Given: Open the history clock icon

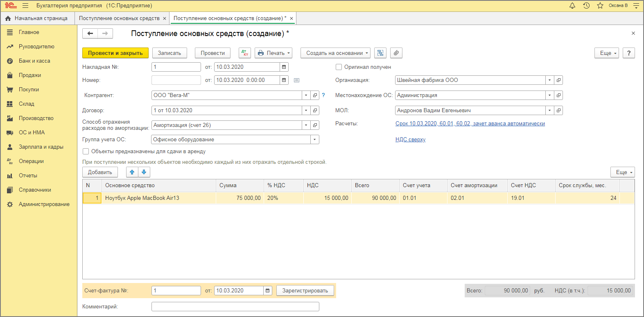Looking at the screenshot, I should pos(586,6).
